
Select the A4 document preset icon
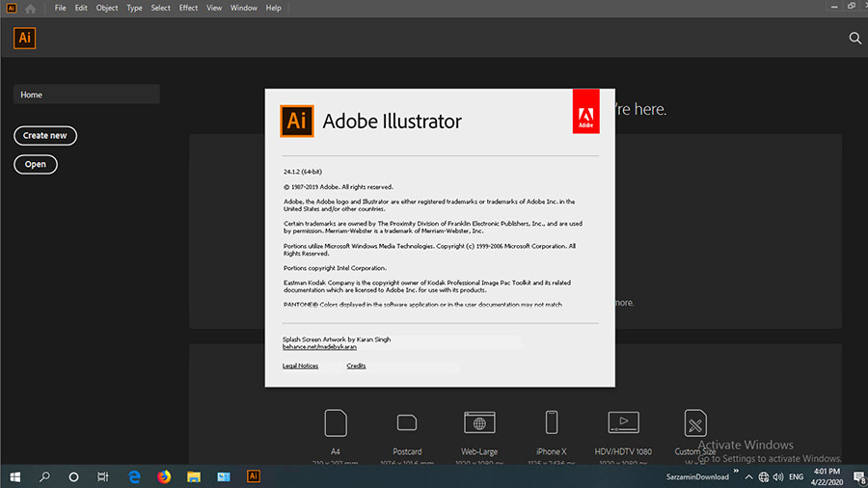coord(336,422)
